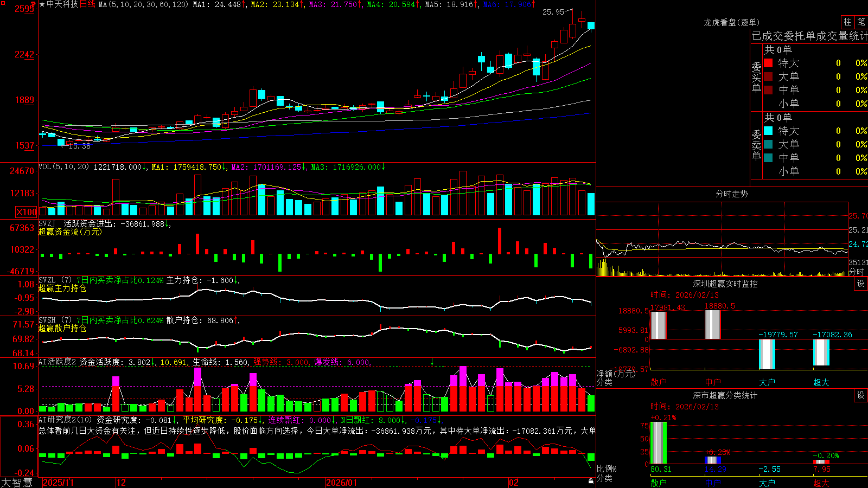Click the 散户 bar in 深圳超赢实时监控 chart
Screen dimensions: 868x488
658,325
